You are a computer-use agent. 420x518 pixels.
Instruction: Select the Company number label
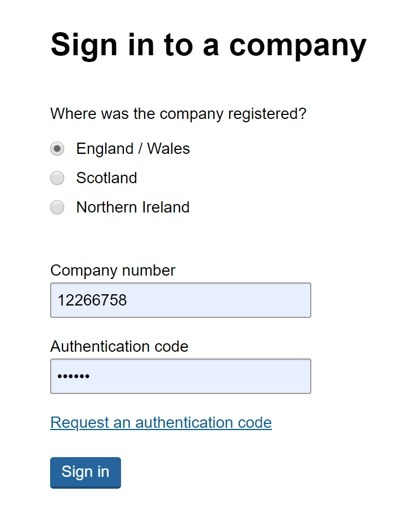pyautogui.click(x=113, y=271)
